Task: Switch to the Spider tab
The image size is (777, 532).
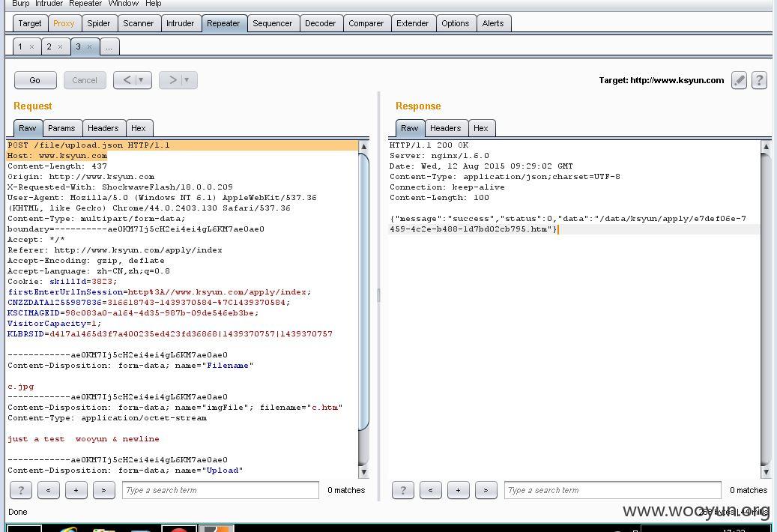Action: coord(99,23)
